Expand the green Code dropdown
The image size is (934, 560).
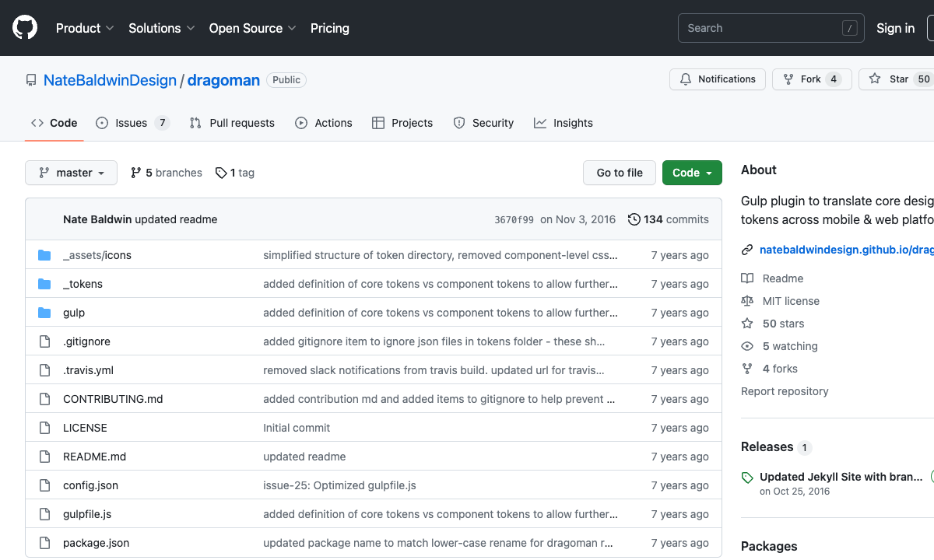click(692, 173)
